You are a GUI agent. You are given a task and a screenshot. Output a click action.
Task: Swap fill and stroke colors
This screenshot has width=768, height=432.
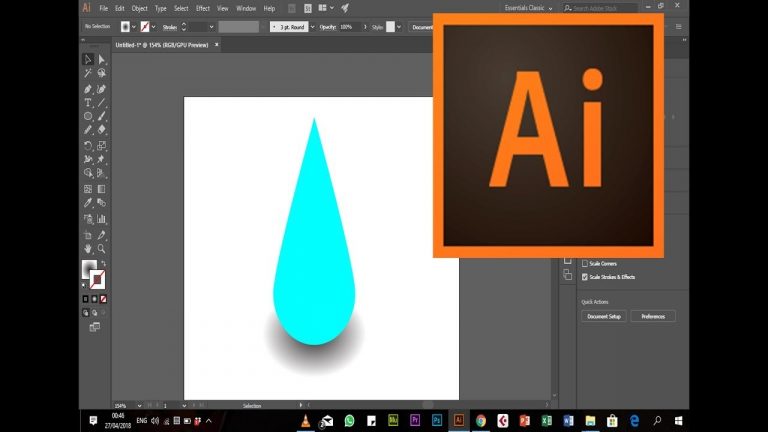click(103, 264)
